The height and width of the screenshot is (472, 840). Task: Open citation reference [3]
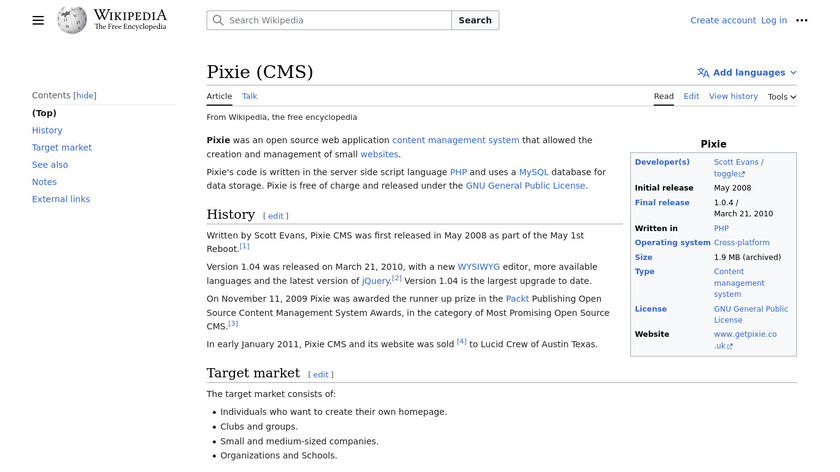click(x=233, y=324)
